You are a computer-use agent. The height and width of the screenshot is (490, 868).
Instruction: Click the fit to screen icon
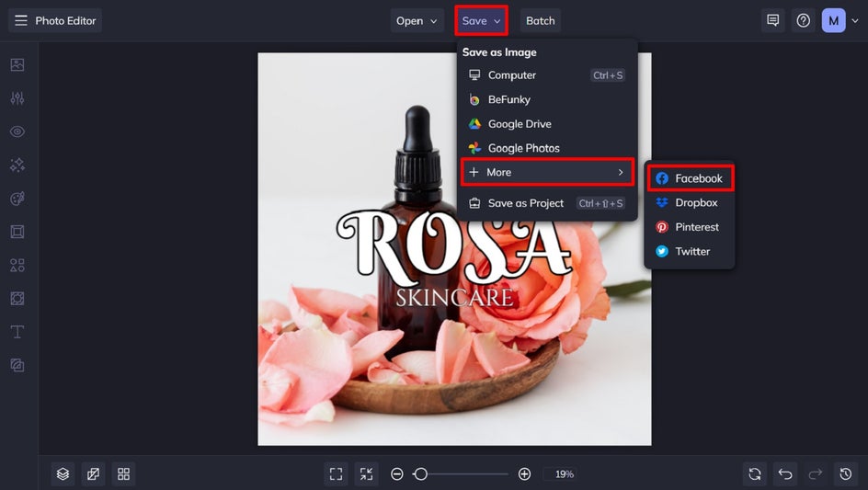pos(336,474)
